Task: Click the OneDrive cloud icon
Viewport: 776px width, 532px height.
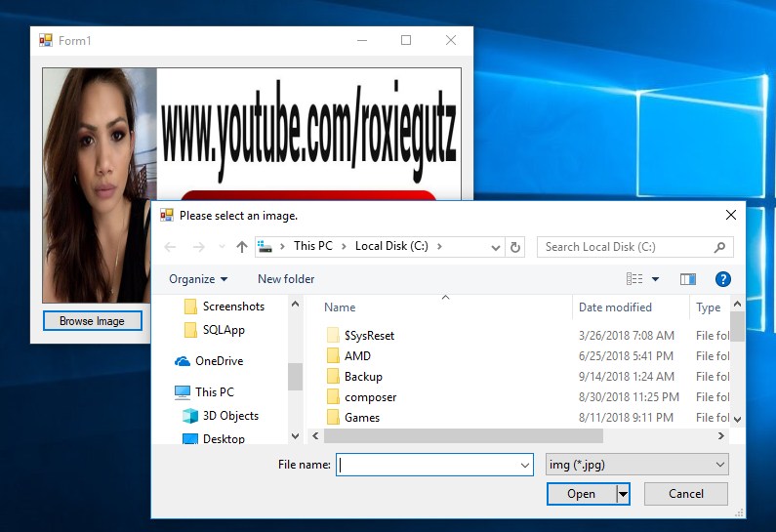Action: tap(183, 361)
